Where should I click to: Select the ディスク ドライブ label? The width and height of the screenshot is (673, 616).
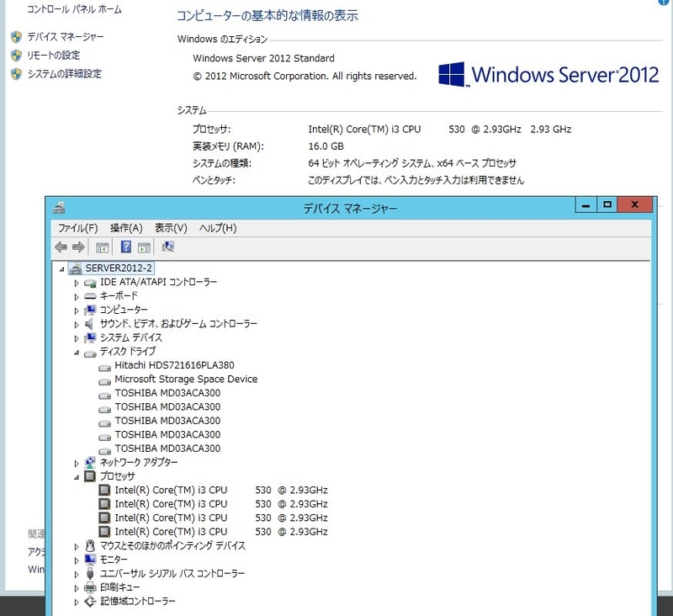pyautogui.click(x=128, y=351)
